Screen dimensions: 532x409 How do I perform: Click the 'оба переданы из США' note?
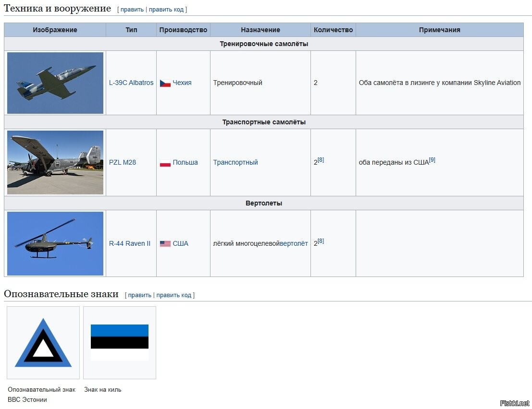pos(394,162)
